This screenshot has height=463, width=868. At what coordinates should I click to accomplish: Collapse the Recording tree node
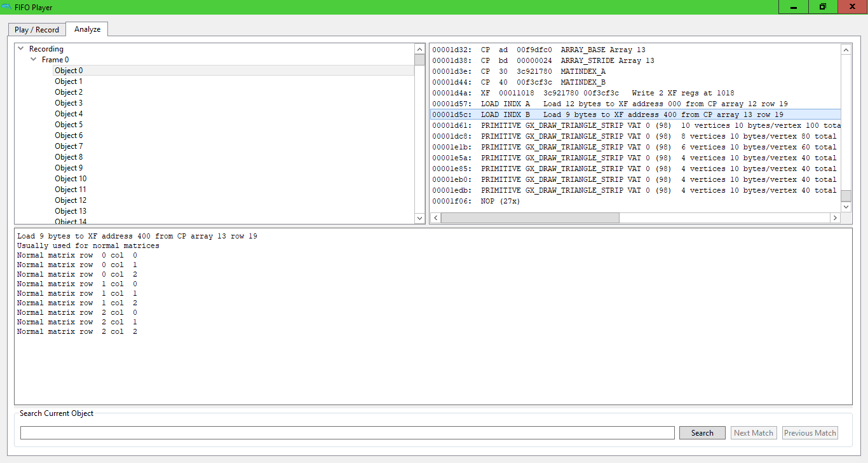pyautogui.click(x=21, y=49)
